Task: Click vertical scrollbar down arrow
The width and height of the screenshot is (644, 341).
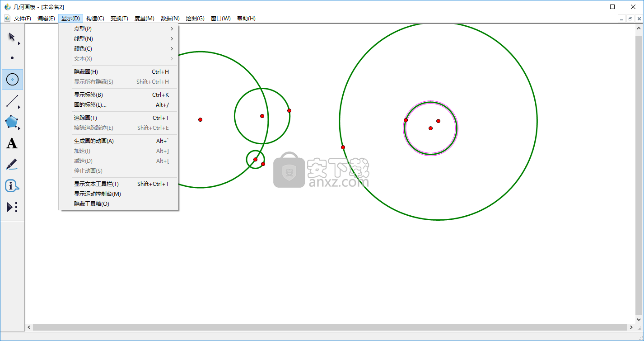Action: tap(639, 319)
